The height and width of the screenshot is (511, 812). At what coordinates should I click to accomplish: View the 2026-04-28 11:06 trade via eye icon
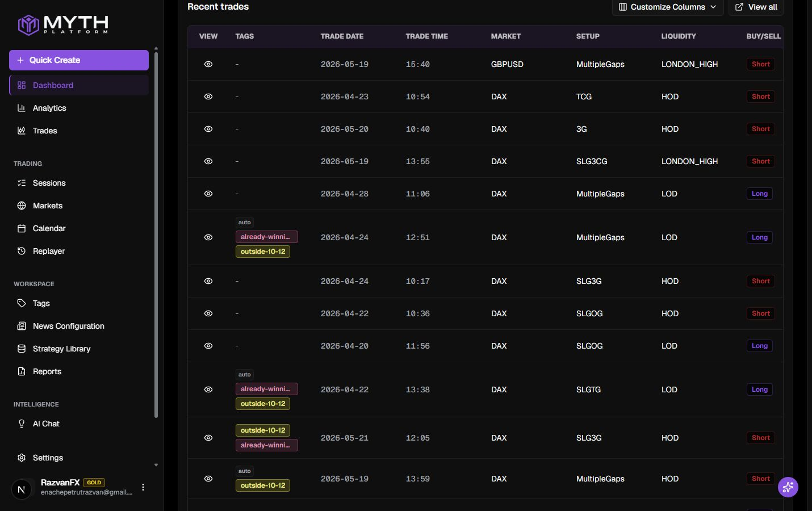pos(208,194)
